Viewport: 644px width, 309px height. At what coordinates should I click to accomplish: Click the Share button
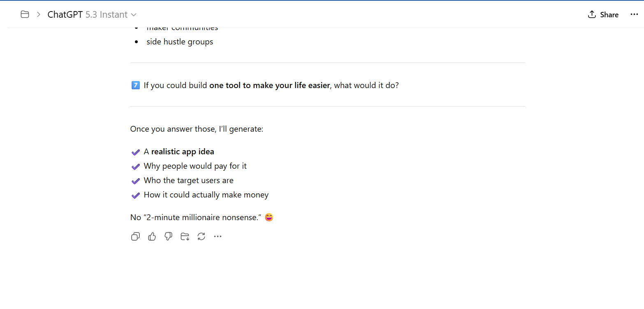(603, 14)
